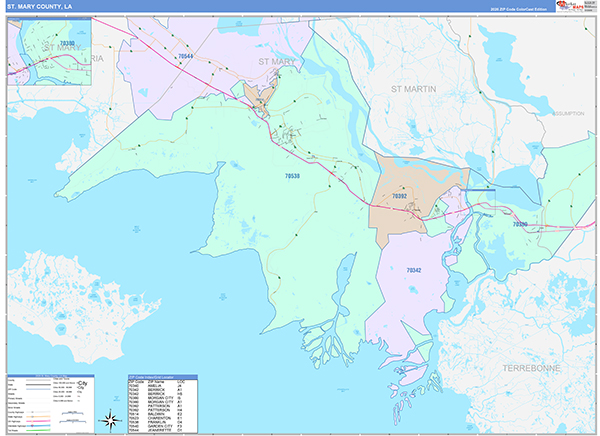The width and height of the screenshot is (600, 436).
Task: Select the 70342 ZIP code region label
Action: (x=413, y=270)
